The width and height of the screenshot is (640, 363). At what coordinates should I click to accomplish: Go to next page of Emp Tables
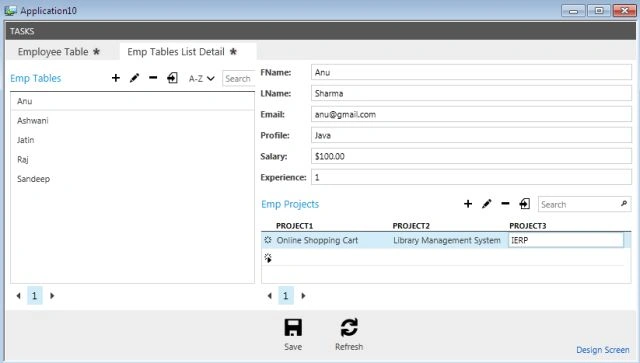(52, 296)
